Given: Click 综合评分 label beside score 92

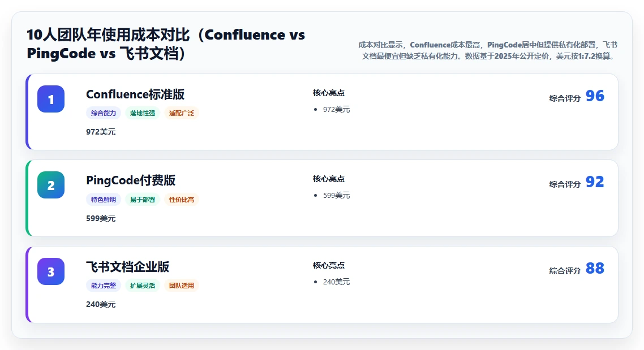Looking at the screenshot, I should 565,185.
